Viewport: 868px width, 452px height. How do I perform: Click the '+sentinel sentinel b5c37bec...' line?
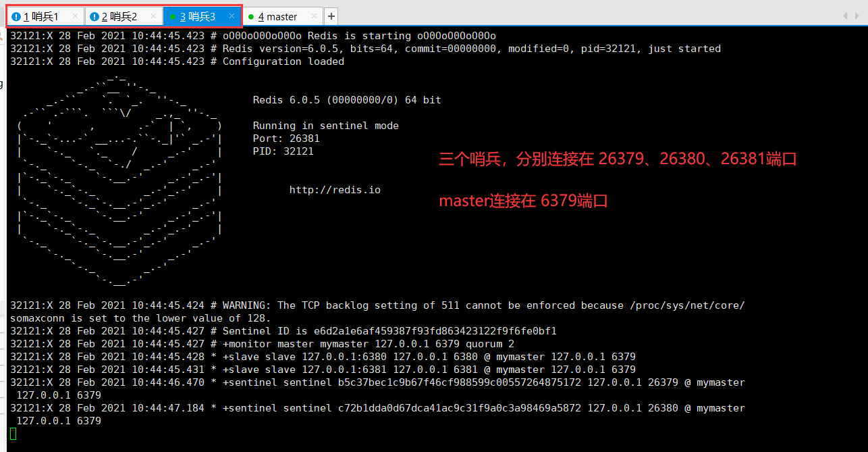tap(377, 382)
